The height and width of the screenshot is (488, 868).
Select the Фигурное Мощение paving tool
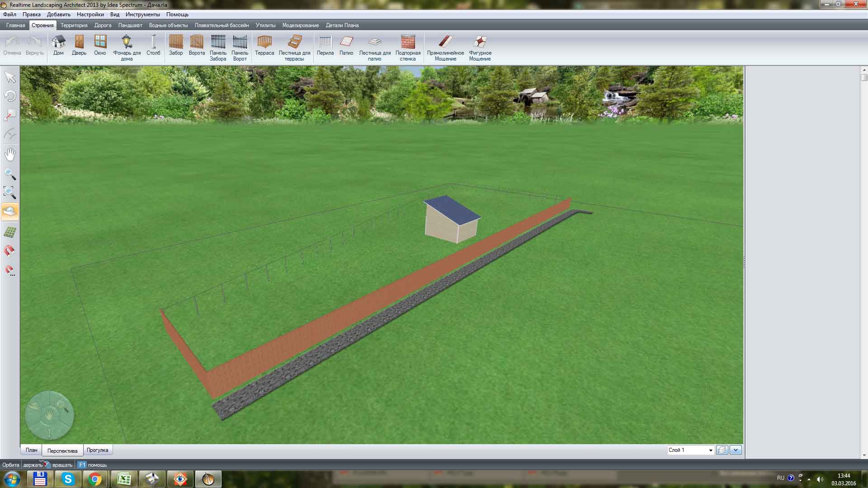tap(480, 48)
